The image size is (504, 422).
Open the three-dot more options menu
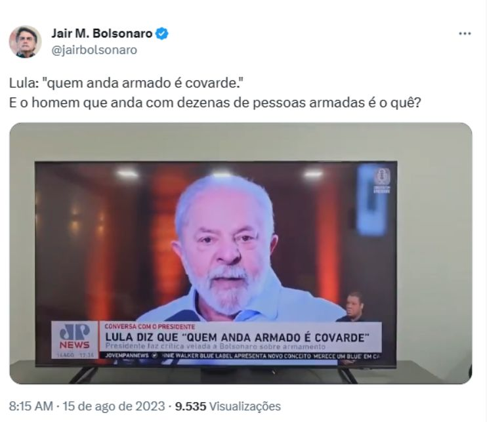coord(465,33)
